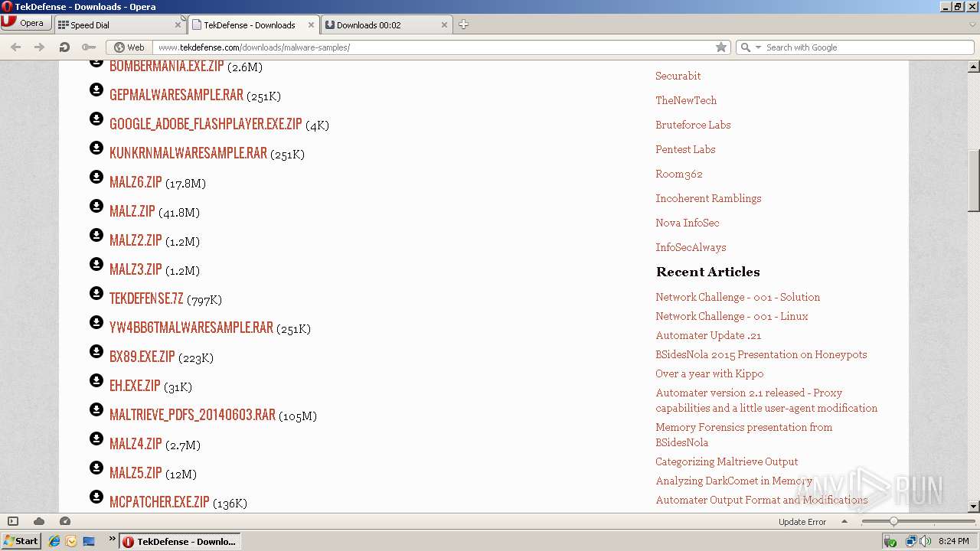The height and width of the screenshot is (551, 980).
Task: Download MALZ6.ZIP file link
Action: [136, 182]
